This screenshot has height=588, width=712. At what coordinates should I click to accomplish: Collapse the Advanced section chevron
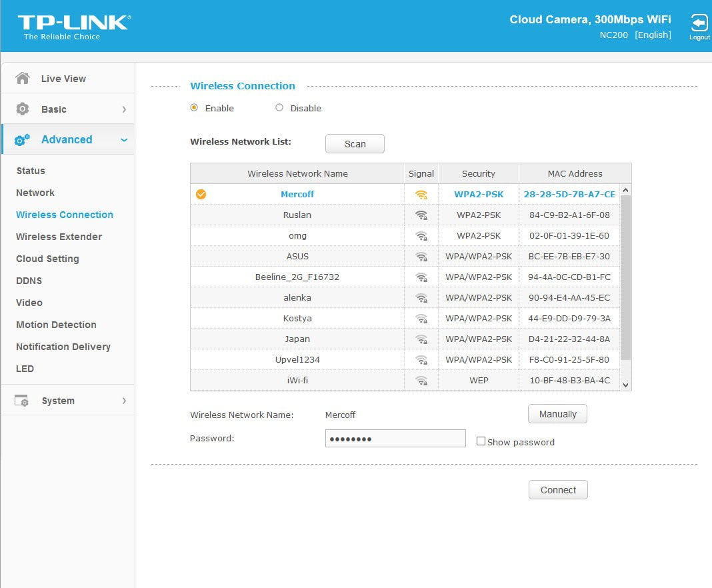click(124, 140)
